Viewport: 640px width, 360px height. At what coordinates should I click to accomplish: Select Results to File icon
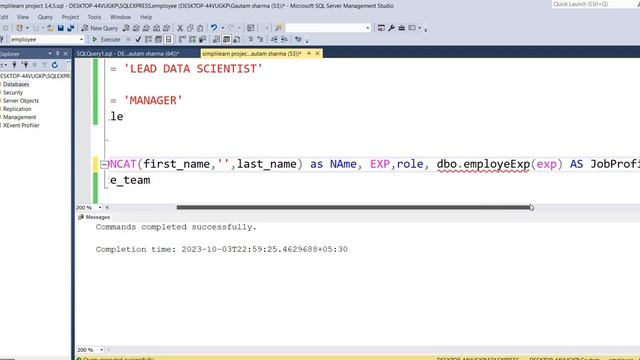[x=236, y=40]
